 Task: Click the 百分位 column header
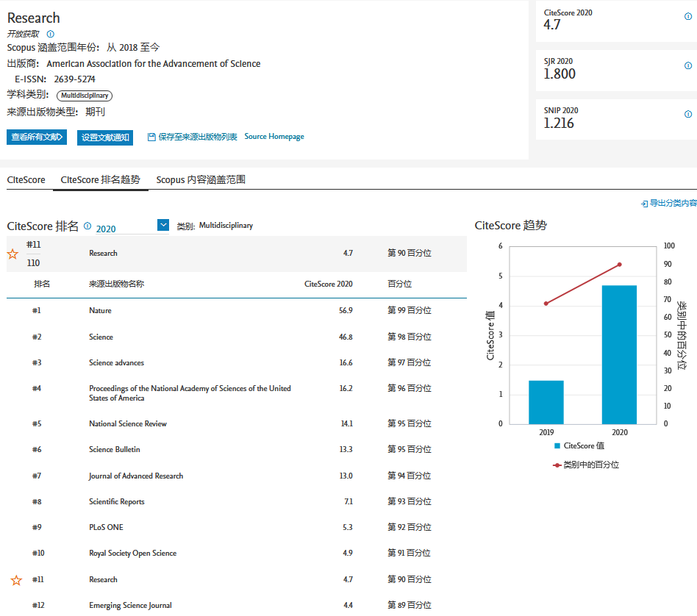pyautogui.click(x=400, y=284)
